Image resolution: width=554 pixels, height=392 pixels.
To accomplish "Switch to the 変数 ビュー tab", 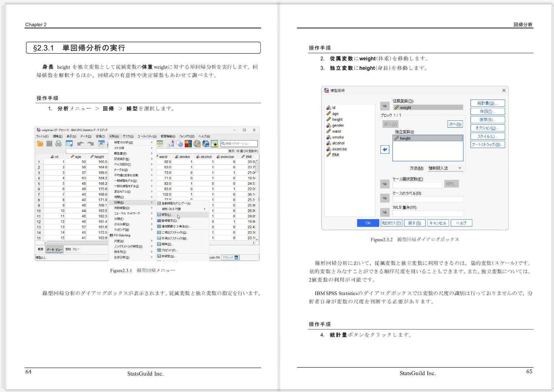I will [x=72, y=250].
